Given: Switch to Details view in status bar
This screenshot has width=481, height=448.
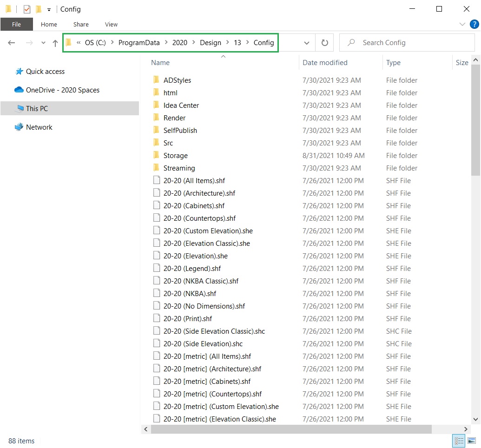Looking at the screenshot, I should pyautogui.click(x=459, y=441).
